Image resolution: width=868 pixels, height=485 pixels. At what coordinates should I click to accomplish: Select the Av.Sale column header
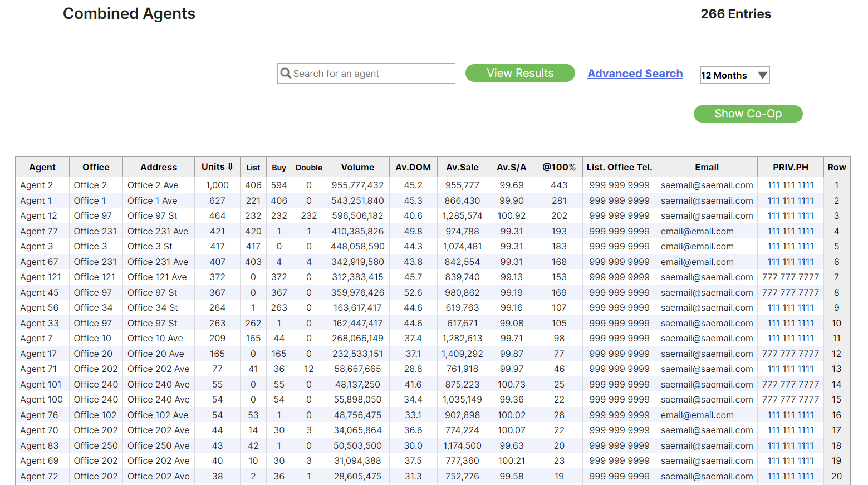(x=462, y=167)
